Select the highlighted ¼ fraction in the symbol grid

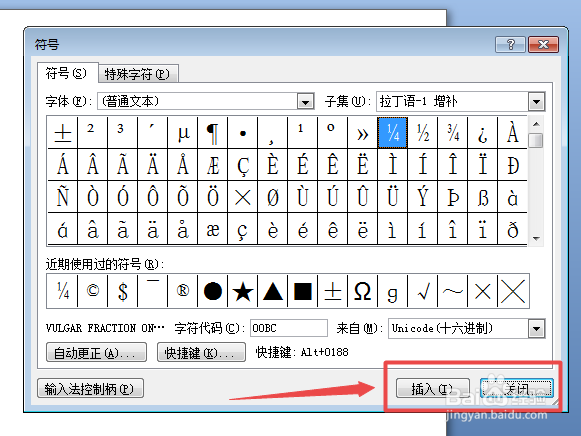pyautogui.click(x=393, y=133)
